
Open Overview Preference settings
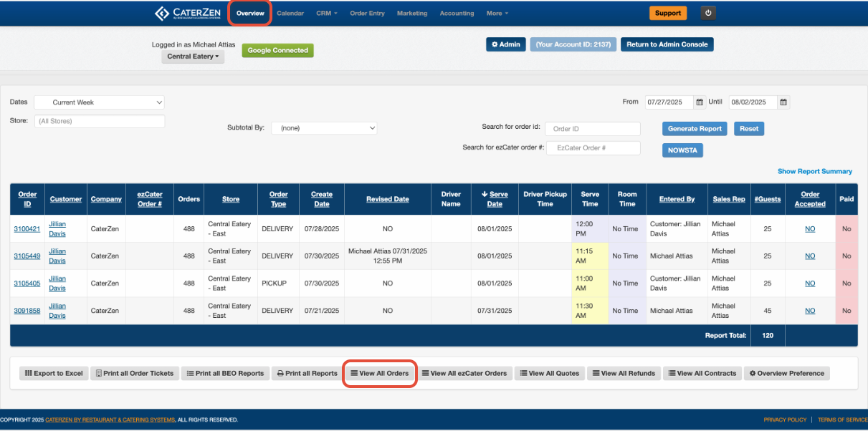[x=787, y=374]
